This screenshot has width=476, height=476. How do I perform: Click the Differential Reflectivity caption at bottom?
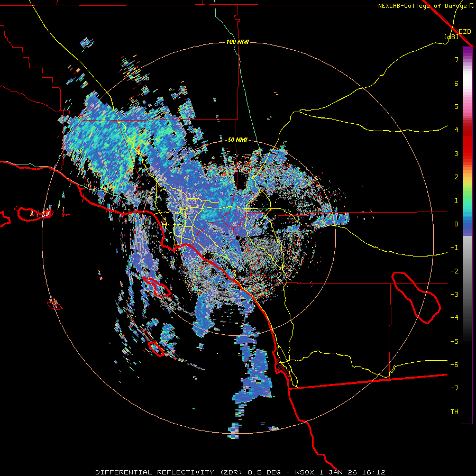241,472
